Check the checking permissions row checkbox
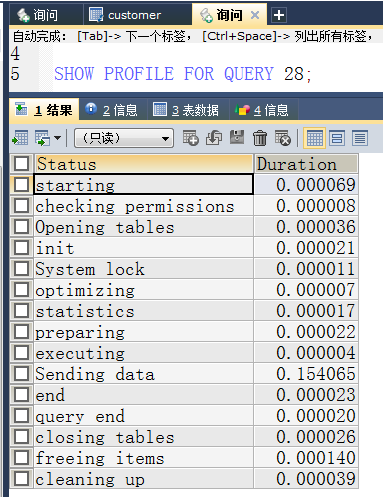The width and height of the screenshot is (383, 497). pos(21,206)
